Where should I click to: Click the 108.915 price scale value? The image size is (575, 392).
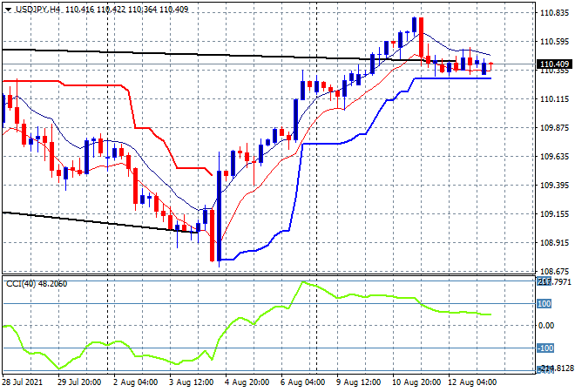554,243
